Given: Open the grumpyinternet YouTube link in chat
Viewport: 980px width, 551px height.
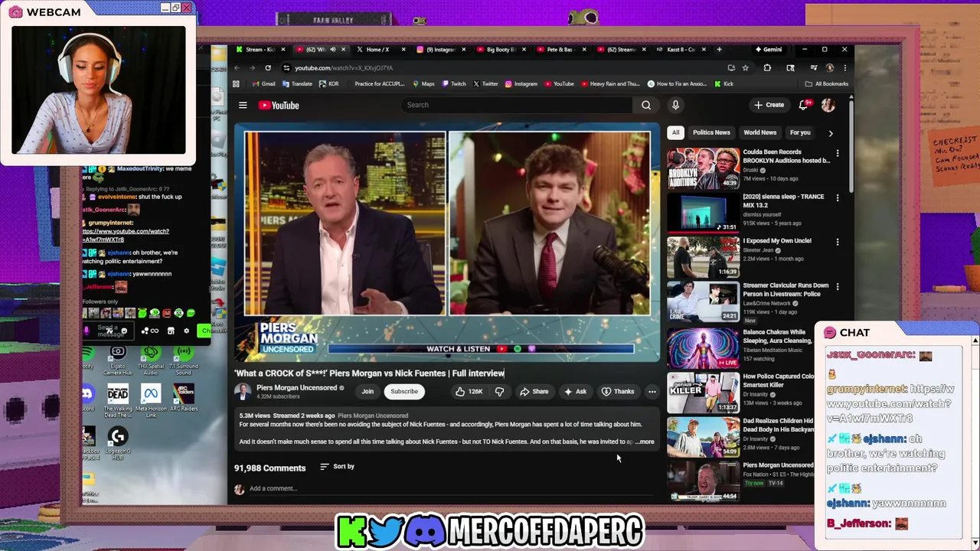Looking at the screenshot, I should (x=126, y=236).
